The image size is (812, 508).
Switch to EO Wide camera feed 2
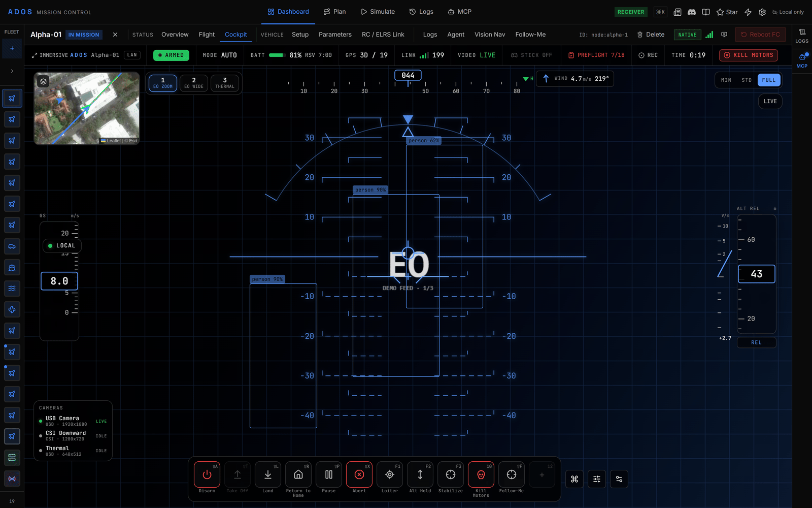(194, 83)
